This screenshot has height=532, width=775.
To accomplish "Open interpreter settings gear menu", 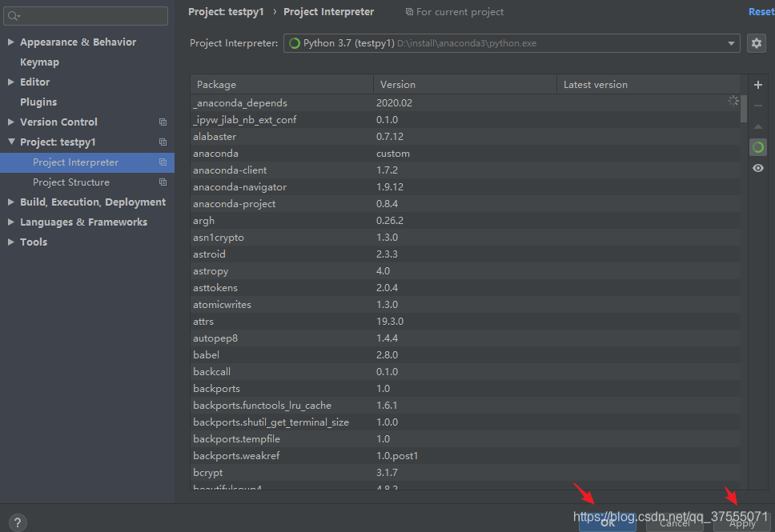I will pos(757,43).
